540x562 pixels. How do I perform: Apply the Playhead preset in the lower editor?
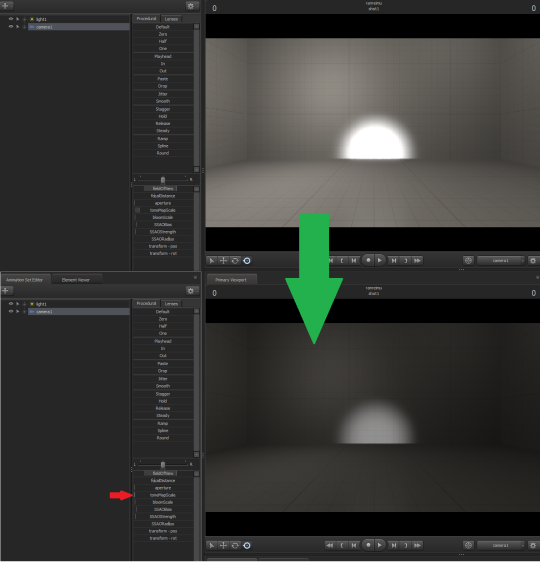pos(163,341)
